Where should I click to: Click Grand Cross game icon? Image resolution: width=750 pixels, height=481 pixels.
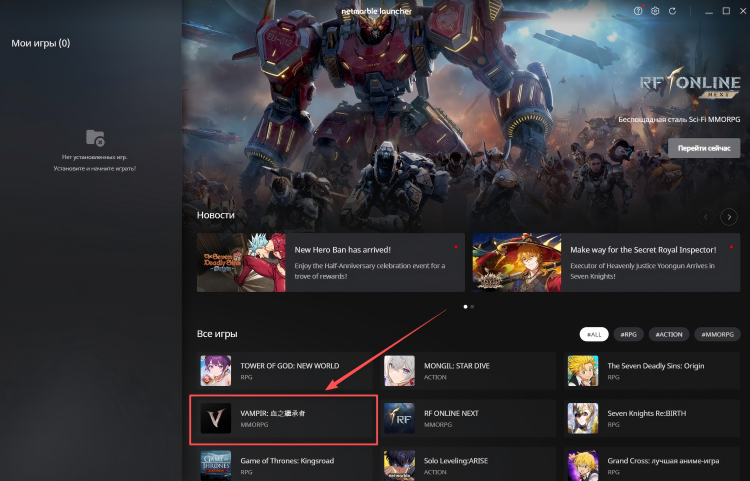point(583,465)
